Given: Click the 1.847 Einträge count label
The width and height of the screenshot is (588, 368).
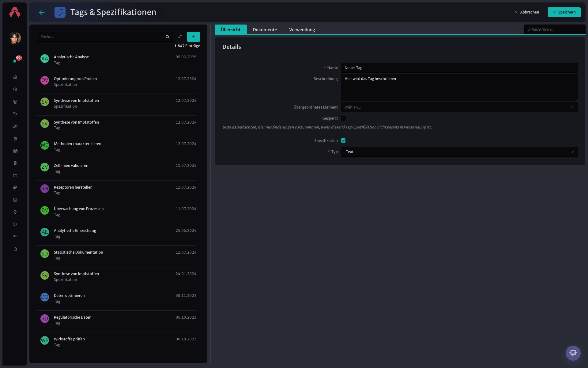Looking at the screenshot, I should 187,46.
